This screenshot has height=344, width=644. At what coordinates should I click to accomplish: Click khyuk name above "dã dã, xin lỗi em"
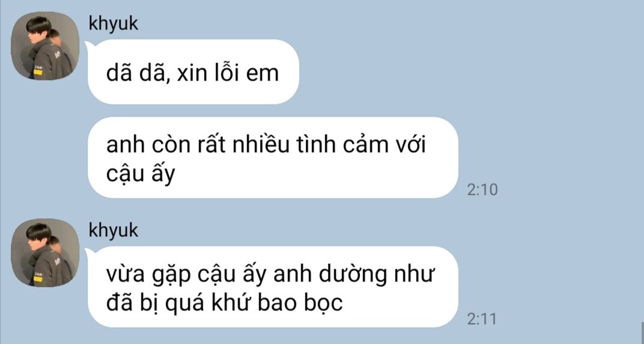[114, 24]
